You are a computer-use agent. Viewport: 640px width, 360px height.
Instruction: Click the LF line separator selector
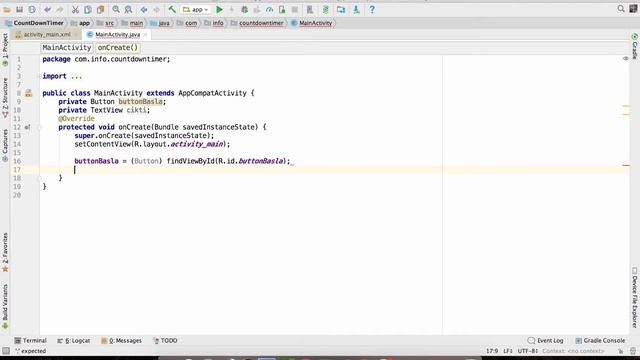click(508, 351)
